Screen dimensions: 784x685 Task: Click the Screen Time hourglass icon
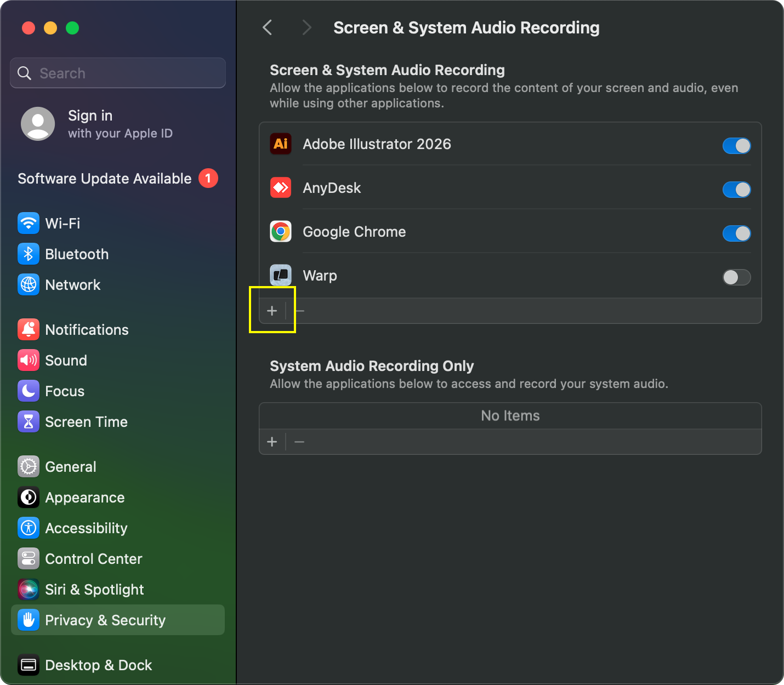pyautogui.click(x=29, y=421)
